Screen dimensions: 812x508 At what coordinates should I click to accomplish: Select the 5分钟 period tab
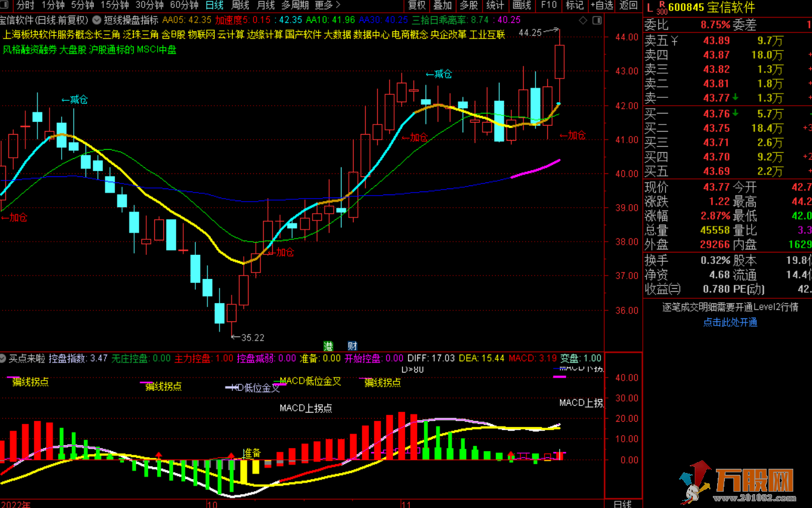click(x=82, y=5)
